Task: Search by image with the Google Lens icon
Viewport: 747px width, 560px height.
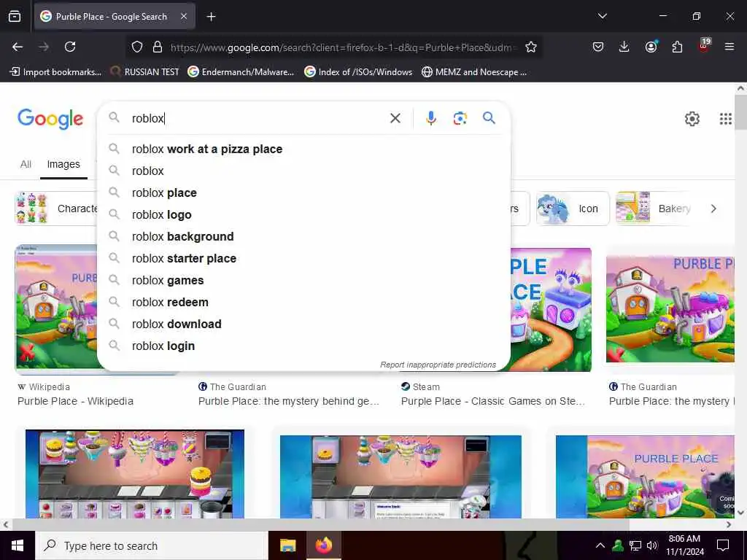Action: click(460, 118)
